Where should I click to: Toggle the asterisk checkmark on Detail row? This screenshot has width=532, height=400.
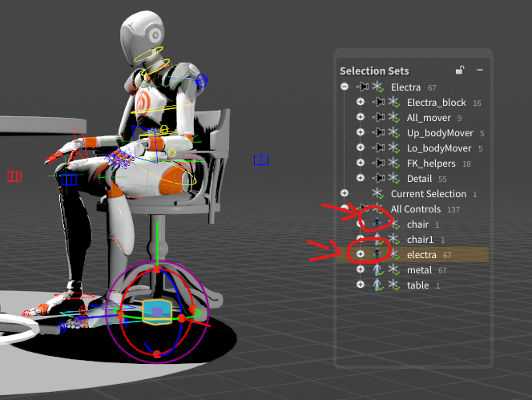(x=394, y=179)
